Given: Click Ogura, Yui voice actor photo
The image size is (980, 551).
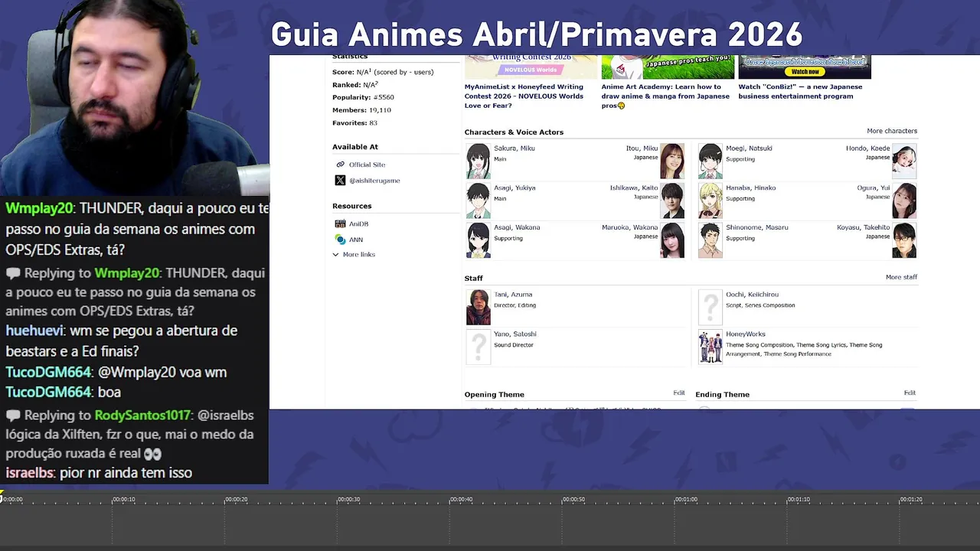Looking at the screenshot, I should coord(904,201).
